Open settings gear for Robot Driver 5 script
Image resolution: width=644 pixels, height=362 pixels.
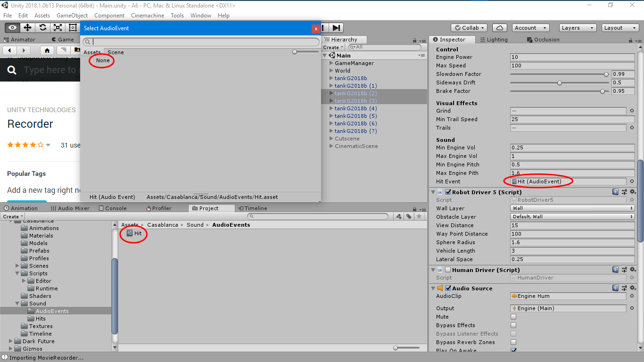(633, 192)
